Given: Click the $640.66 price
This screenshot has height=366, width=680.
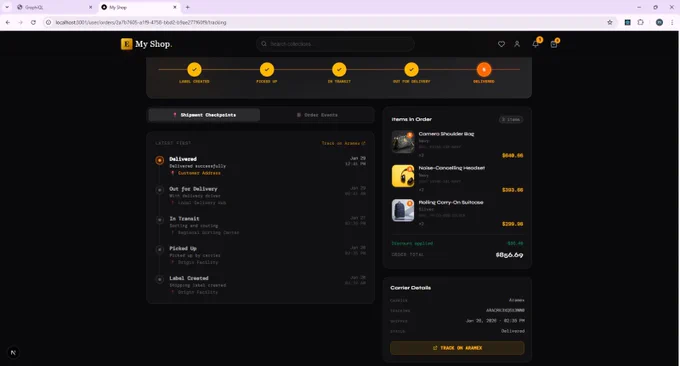Looking at the screenshot, I should point(513,155).
